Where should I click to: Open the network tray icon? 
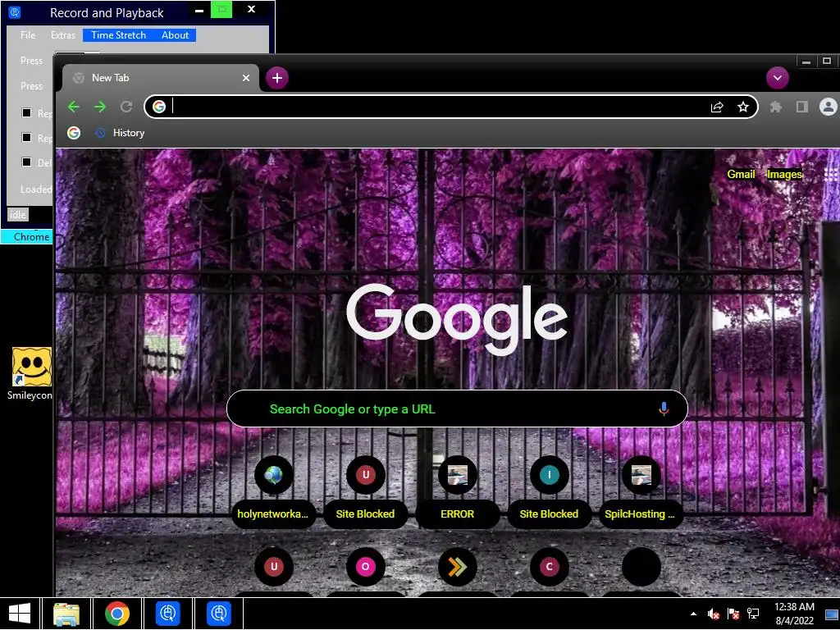[x=753, y=614]
